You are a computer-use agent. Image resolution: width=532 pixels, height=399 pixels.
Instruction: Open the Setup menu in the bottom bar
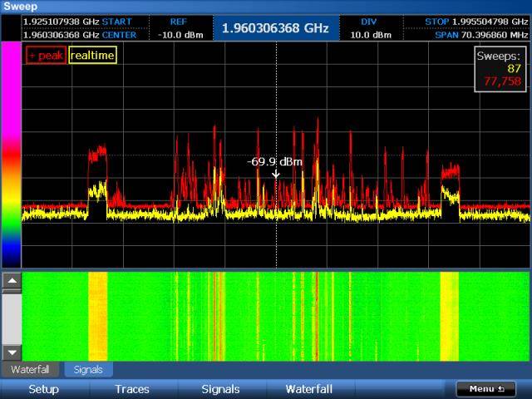43,389
